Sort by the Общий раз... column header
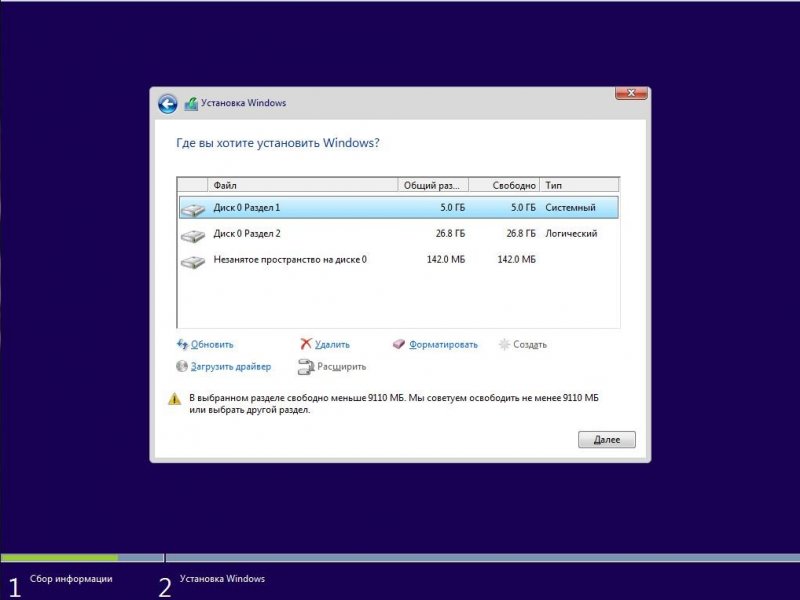 433,185
